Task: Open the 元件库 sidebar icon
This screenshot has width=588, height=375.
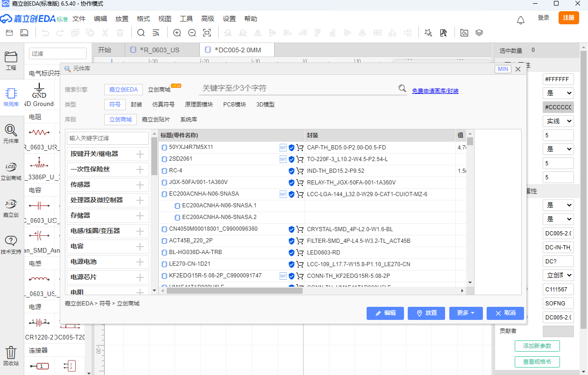Action: [11, 134]
